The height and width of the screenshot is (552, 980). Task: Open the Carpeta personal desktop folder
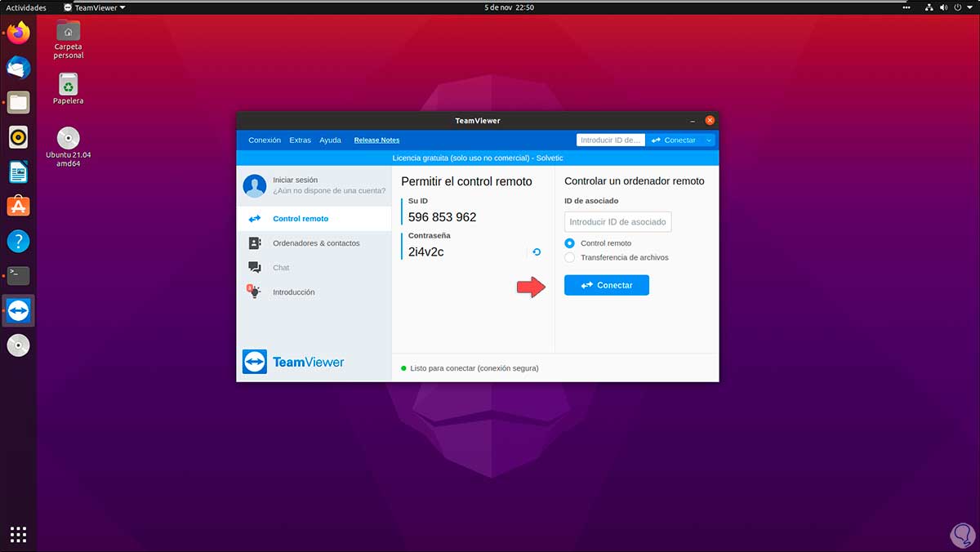point(68,38)
